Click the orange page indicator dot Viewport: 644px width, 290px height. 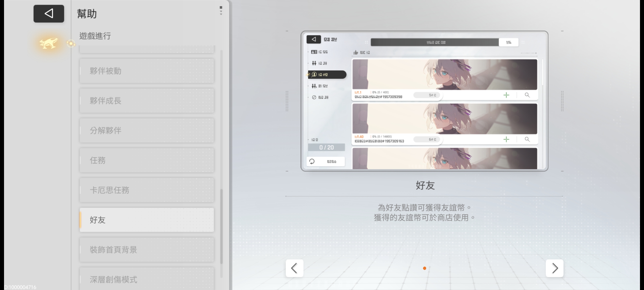(x=425, y=268)
